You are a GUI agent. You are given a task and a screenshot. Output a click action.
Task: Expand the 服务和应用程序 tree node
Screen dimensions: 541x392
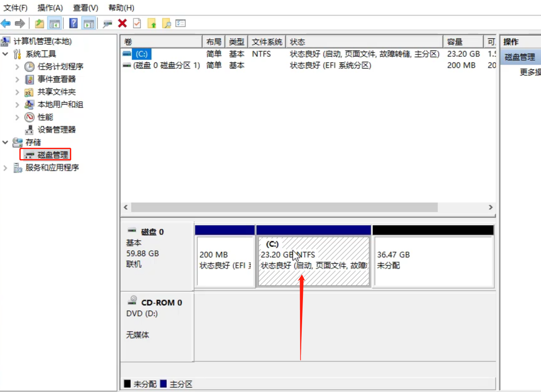[x=5, y=168]
